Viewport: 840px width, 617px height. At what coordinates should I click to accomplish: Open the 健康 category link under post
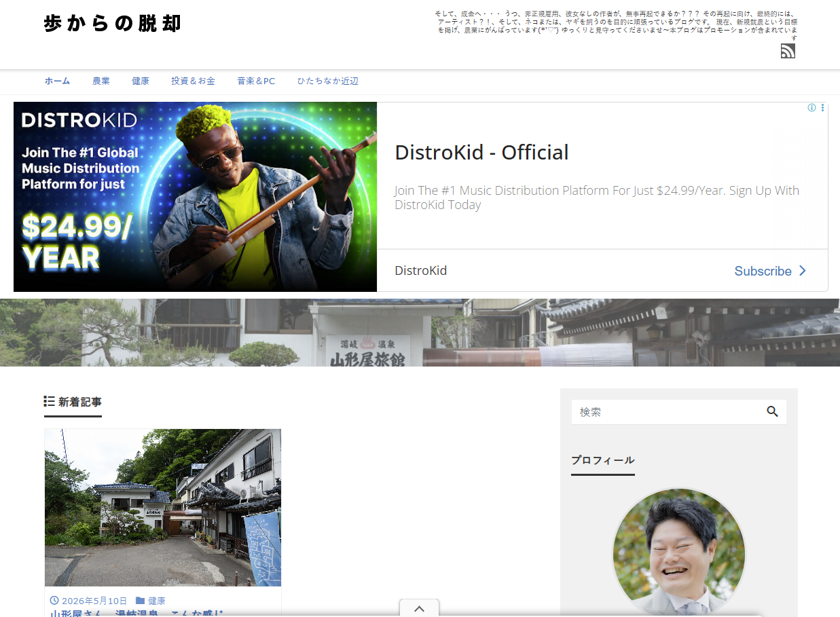point(157,601)
